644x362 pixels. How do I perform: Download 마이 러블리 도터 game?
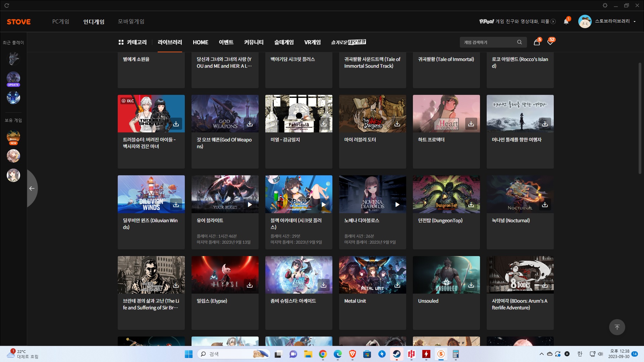[x=397, y=124]
